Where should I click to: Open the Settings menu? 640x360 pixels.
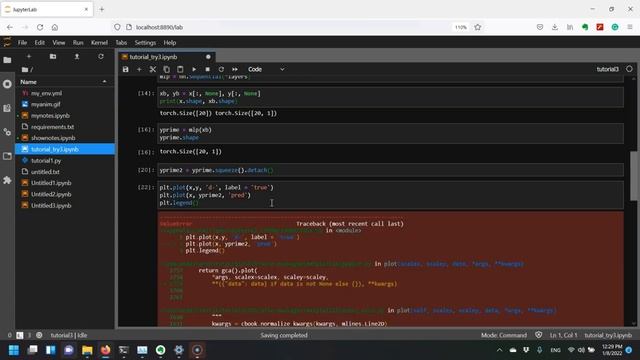click(145, 42)
